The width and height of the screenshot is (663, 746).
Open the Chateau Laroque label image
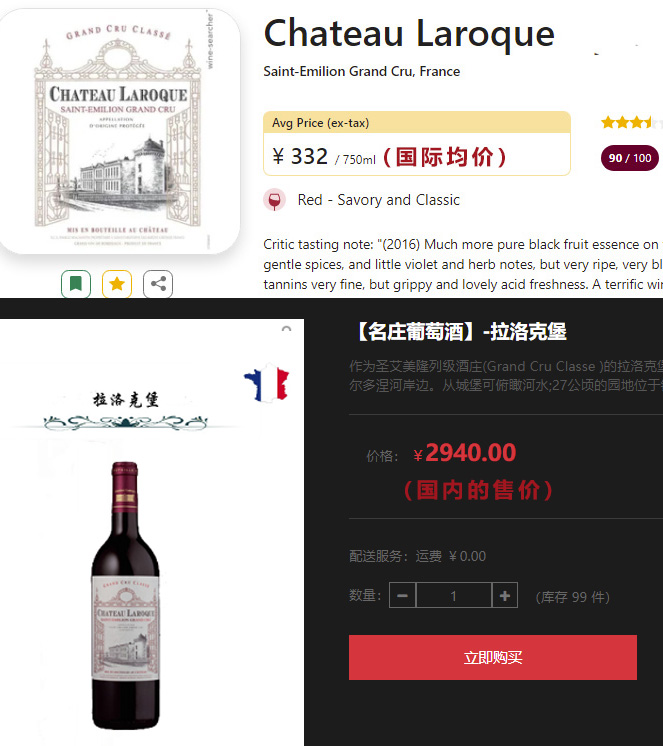pyautogui.click(x=119, y=131)
